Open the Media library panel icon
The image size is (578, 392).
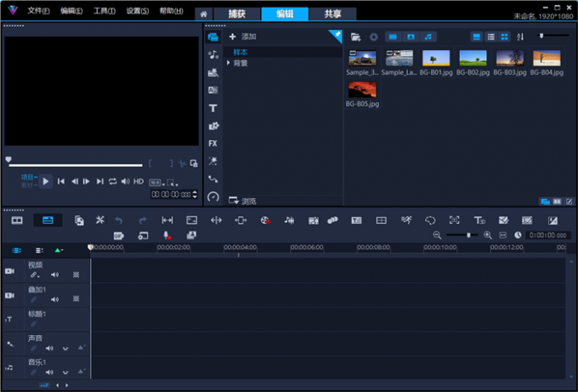(212, 37)
